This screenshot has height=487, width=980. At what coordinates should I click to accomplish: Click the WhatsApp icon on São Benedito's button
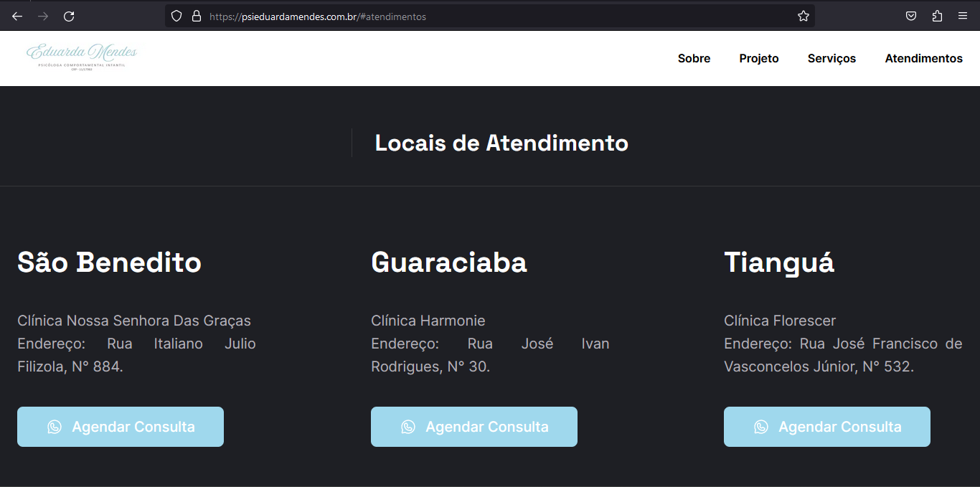pos(56,426)
